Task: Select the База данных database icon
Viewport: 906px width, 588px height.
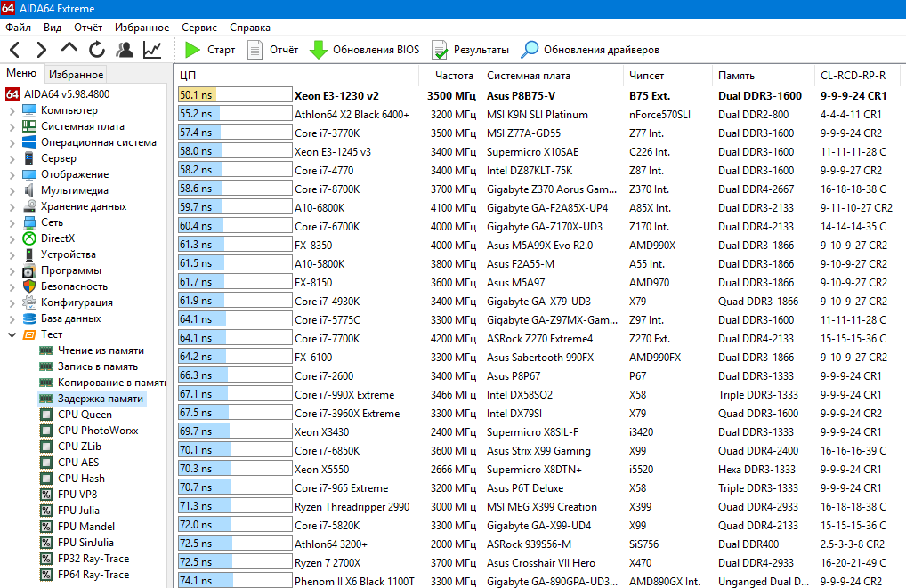Action: [x=29, y=318]
